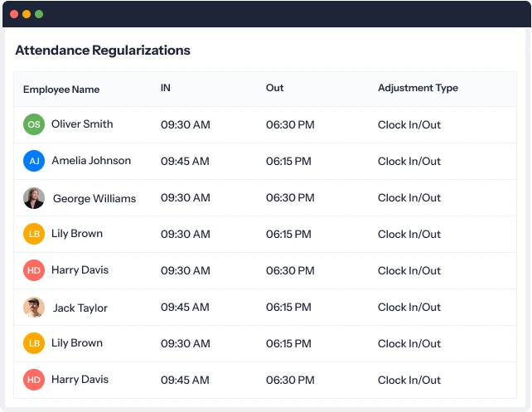Screen dimensions: 532x412
Task: Click Amelia Johnson's 09:45 AM IN time
Action: (185, 161)
